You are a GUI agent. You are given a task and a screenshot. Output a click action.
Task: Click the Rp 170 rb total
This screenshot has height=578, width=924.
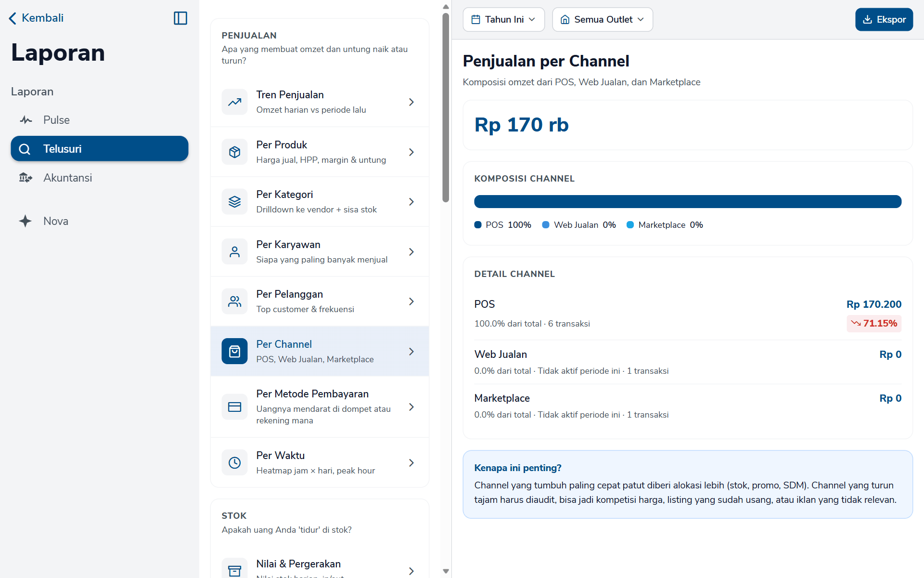(x=522, y=125)
